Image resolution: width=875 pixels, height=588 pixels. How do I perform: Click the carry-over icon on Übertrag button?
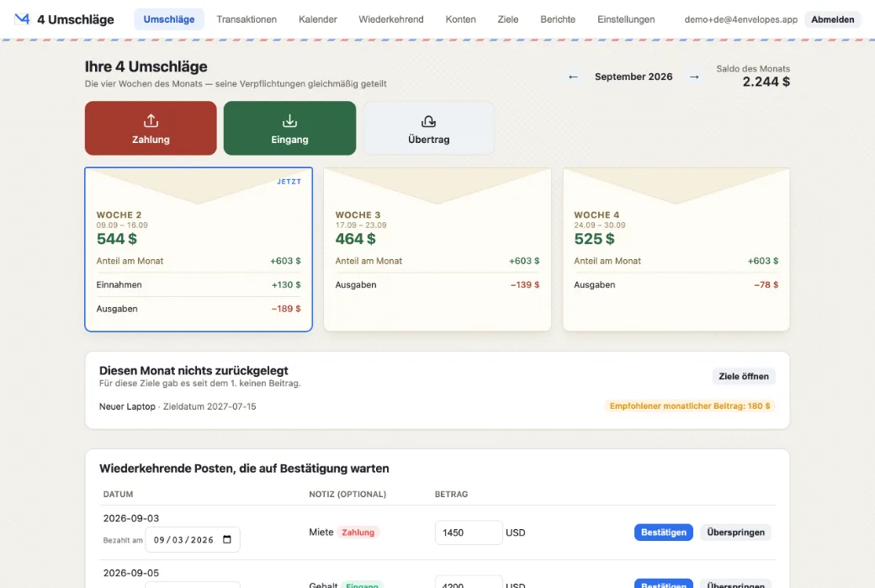(428, 121)
